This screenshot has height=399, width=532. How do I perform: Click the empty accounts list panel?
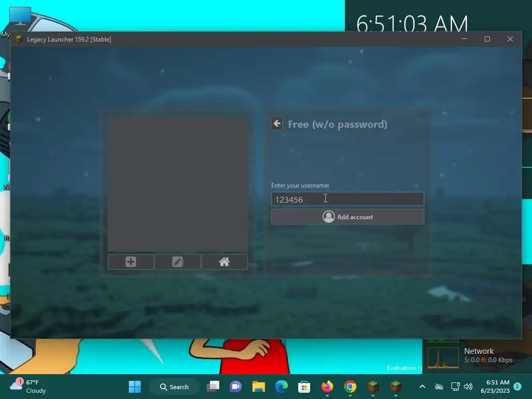coord(178,184)
